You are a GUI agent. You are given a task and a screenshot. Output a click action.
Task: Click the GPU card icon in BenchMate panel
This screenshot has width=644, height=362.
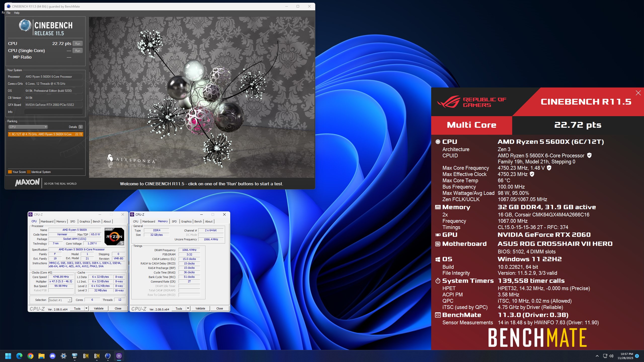pyautogui.click(x=438, y=235)
